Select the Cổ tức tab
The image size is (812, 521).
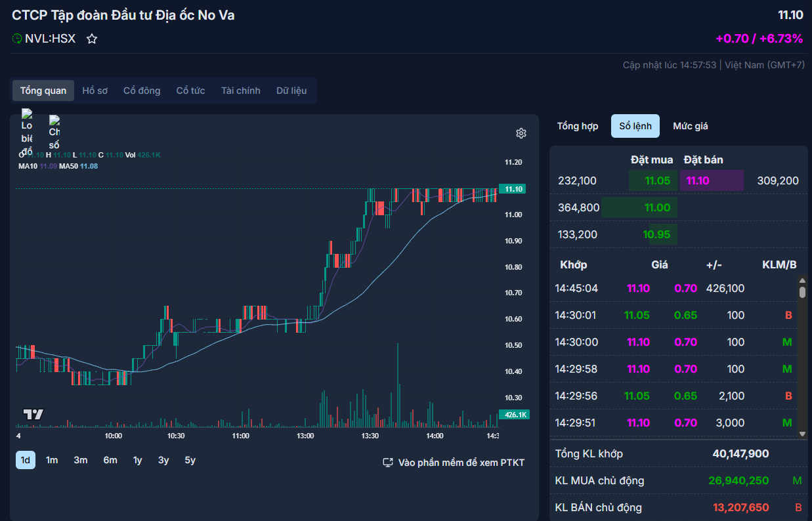coord(190,91)
